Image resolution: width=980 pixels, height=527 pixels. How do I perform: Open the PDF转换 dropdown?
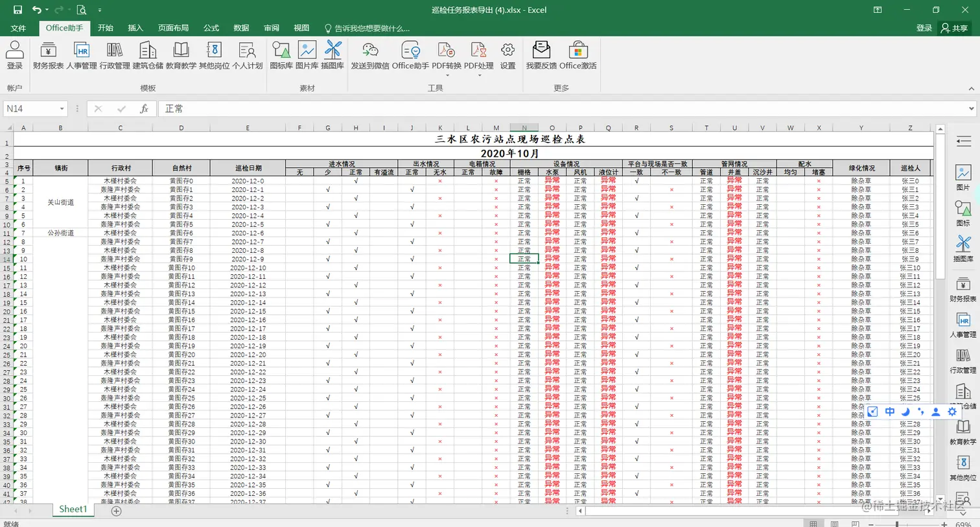[x=447, y=75]
